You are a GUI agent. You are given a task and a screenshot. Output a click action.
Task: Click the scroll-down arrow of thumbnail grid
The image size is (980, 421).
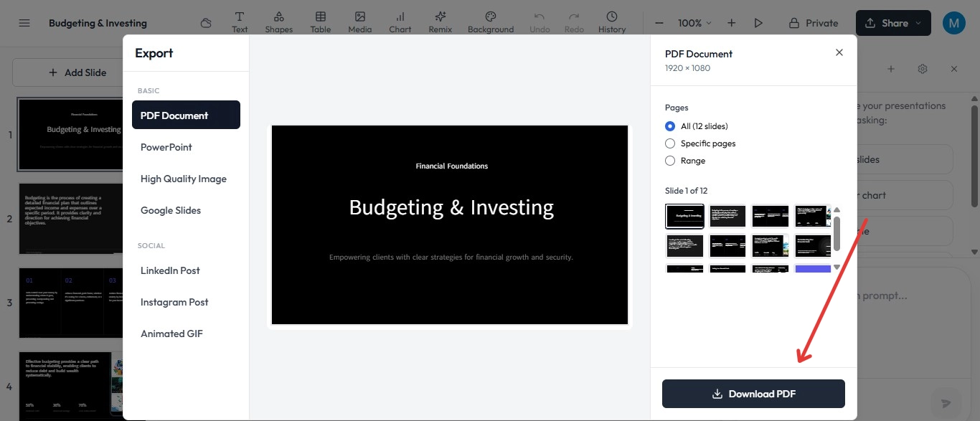pos(837,268)
